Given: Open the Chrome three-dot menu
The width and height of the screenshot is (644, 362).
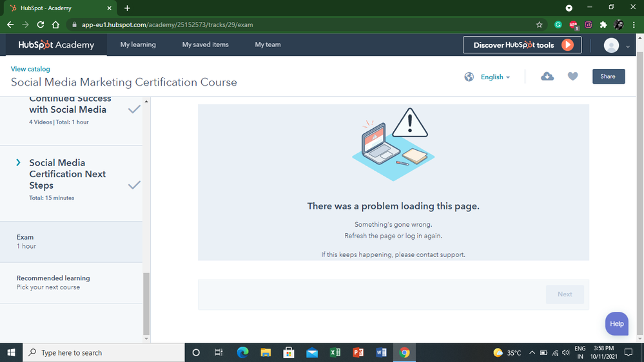Looking at the screenshot, I should (634, 24).
